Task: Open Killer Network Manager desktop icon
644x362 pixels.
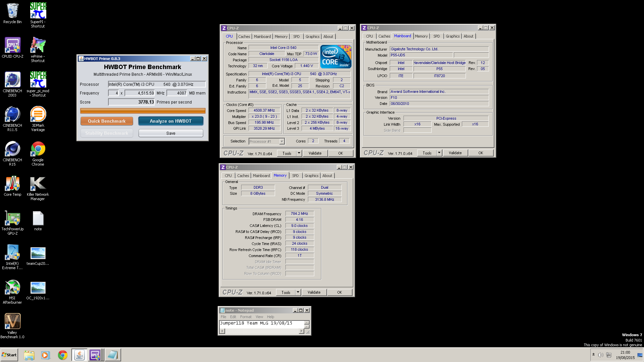Action: click(38, 188)
